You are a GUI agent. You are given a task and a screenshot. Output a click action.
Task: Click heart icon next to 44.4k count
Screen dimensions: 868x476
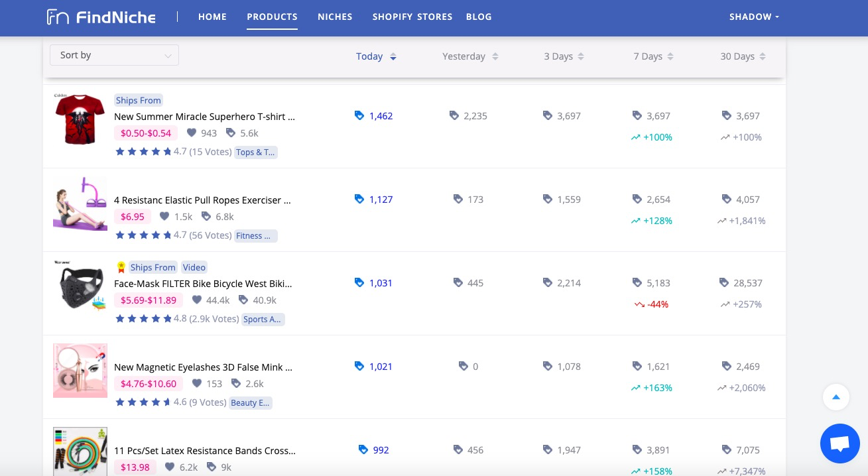197,300
